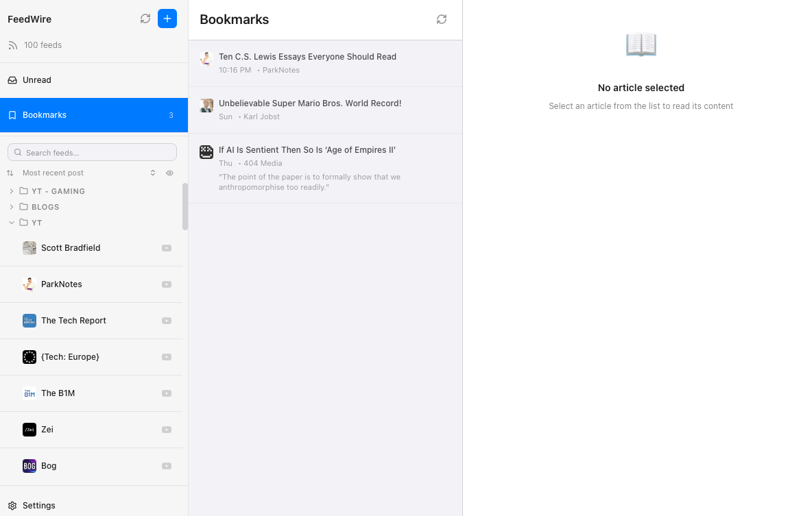Screen dimensions: 812x516
Task: Click the anthropomorphise article excerpt text
Action: tap(310, 182)
